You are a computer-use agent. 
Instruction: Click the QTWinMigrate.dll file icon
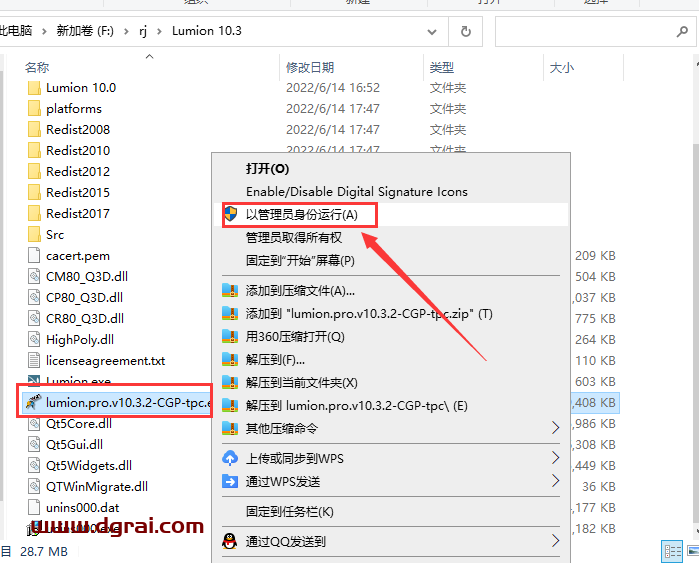pyautogui.click(x=34, y=486)
